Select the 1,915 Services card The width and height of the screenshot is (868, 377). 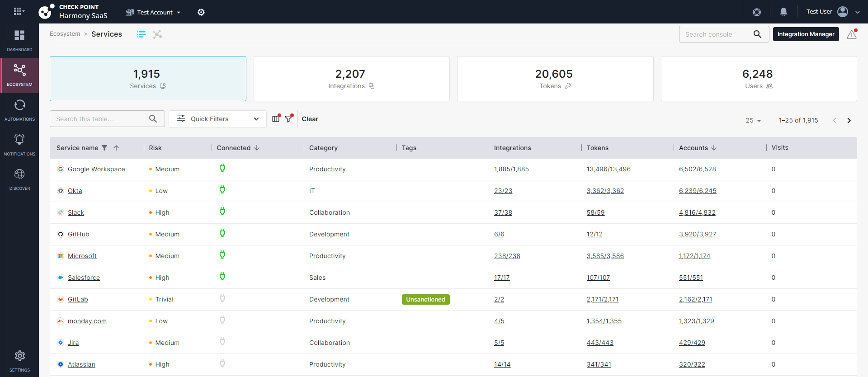(x=148, y=79)
